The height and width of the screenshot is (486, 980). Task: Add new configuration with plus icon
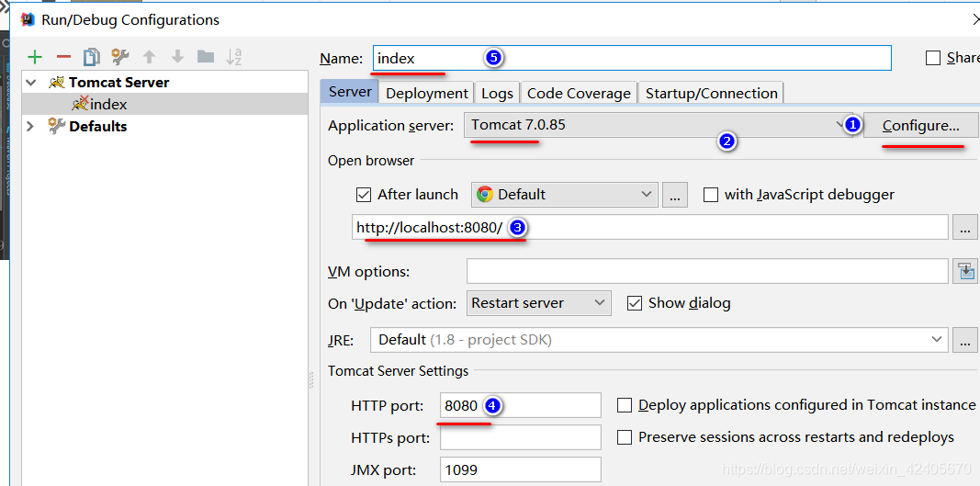click(x=35, y=57)
